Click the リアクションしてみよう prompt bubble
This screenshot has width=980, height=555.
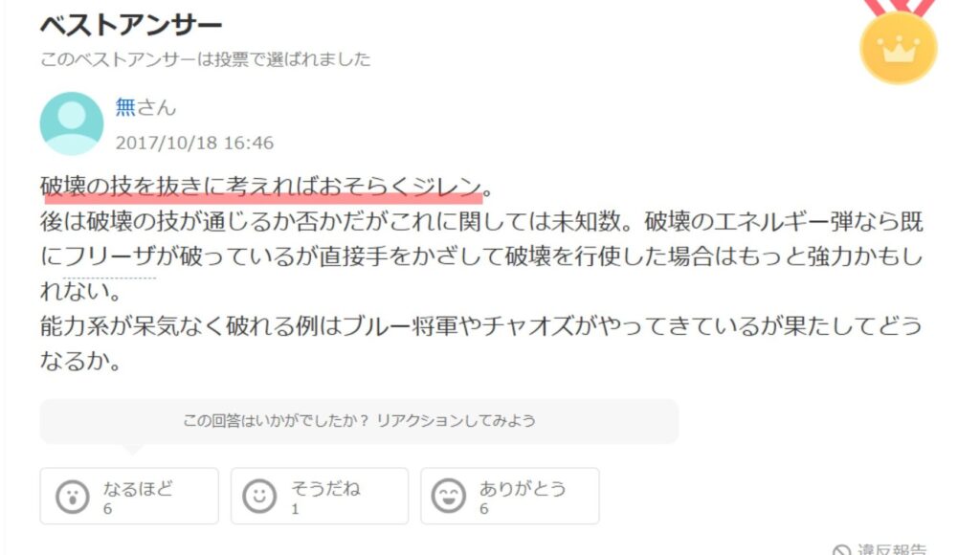pyautogui.click(x=360, y=421)
